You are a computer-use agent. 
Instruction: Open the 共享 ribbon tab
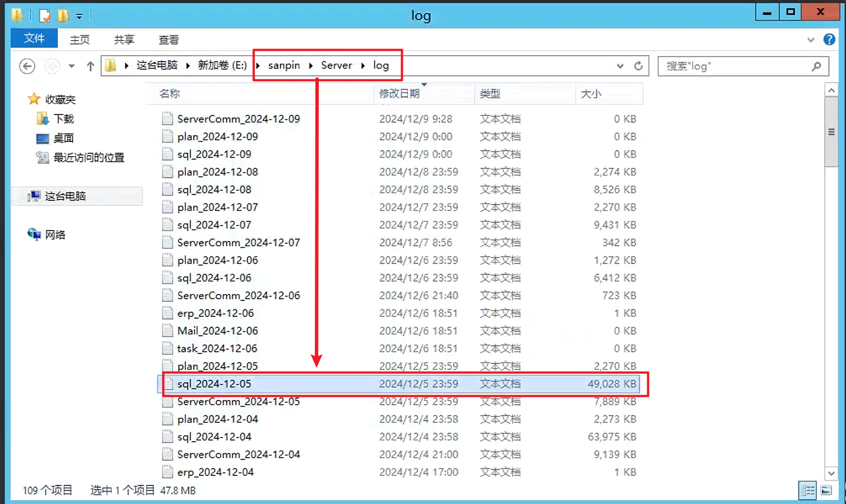click(x=124, y=39)
